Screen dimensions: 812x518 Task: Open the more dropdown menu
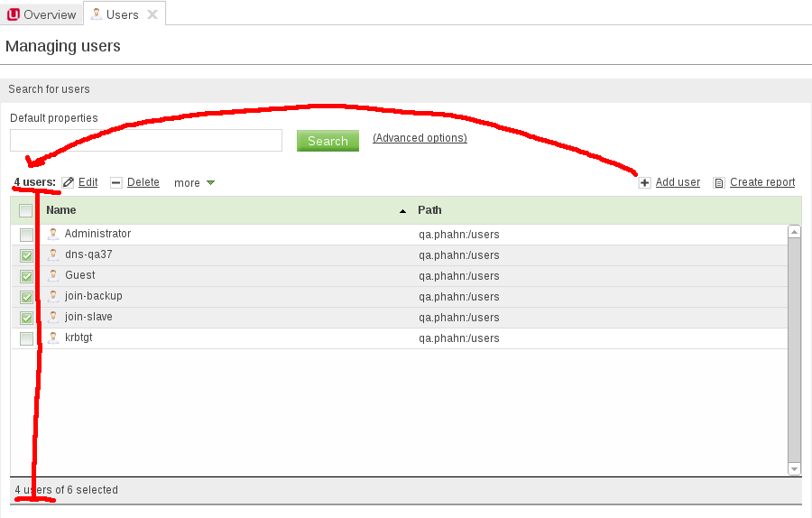coord(194,183)
